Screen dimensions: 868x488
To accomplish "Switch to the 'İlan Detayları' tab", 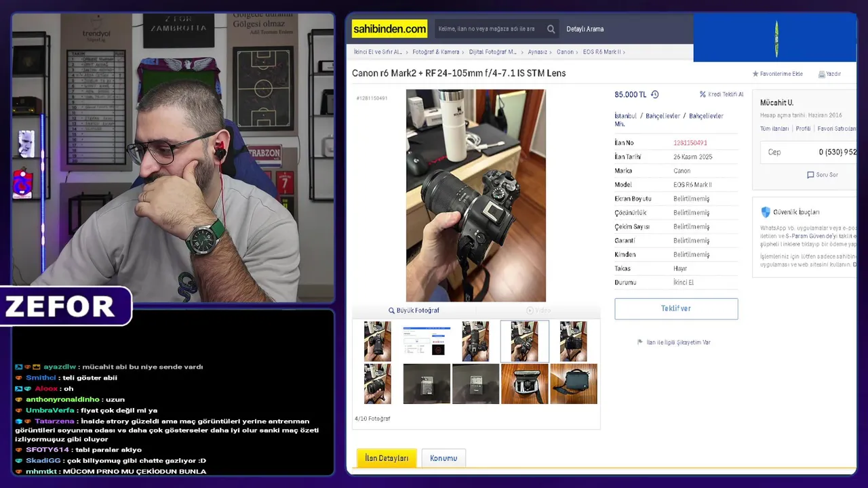I will coord(387,458).
